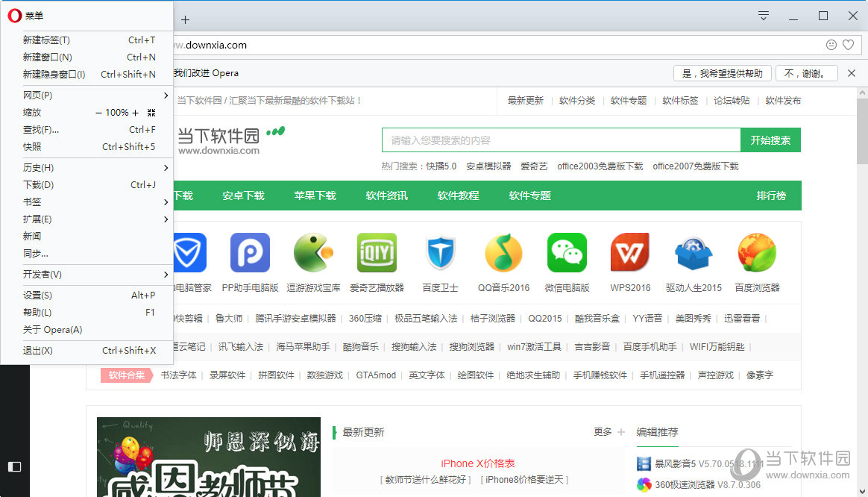Select 新建窗口(N) menu item
This screenshot has height=497, width=868.
pos(87,57)
